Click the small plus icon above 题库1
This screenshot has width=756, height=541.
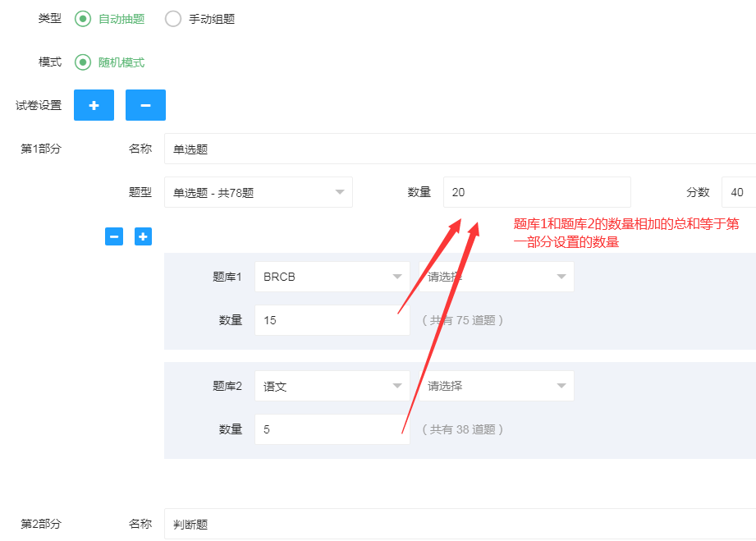[143, 236]
